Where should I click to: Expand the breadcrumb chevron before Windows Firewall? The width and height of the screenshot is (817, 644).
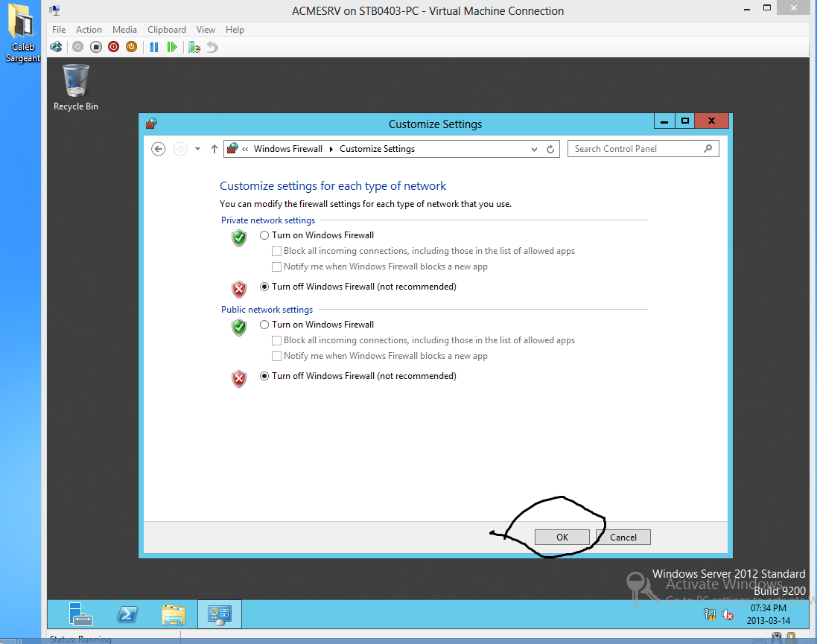click(x=245, y=149)
